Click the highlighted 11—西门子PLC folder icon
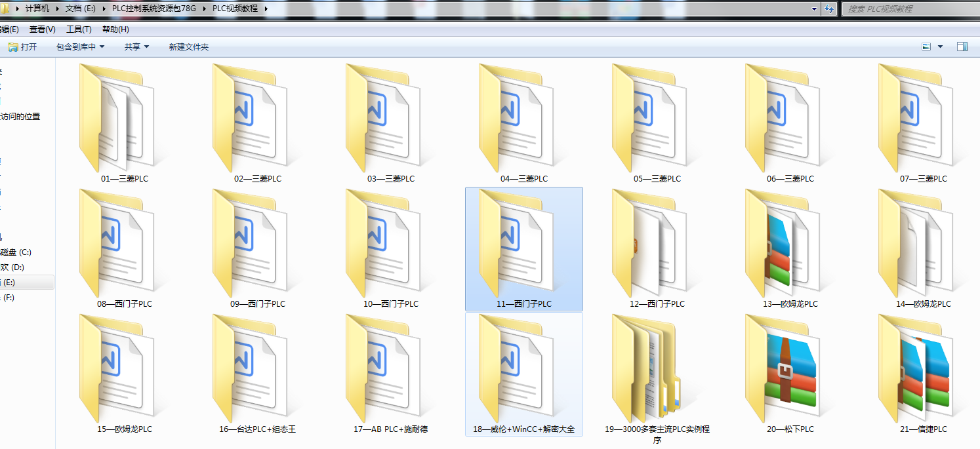The height and width of the screenshot is (449, 980). (x=516, y=242)
